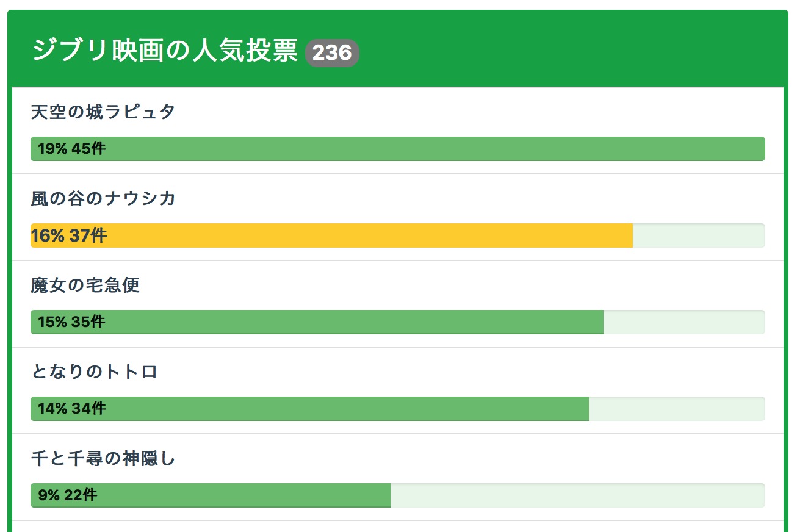Viewport: 797px width, 532px height.
Task: Choose the 風の谷のナウシカ option title
Action: 103,199
